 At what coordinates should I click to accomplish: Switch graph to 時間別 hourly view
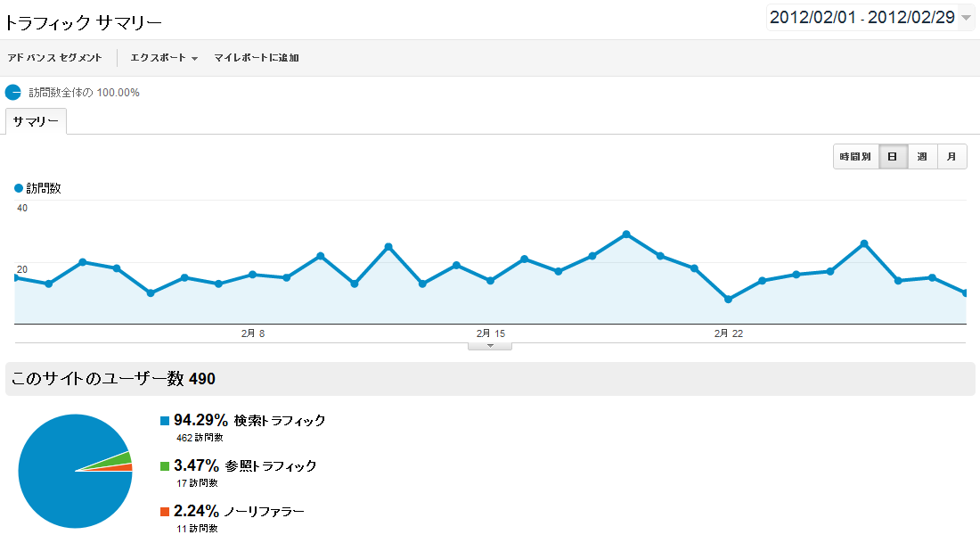click(855, 158)
